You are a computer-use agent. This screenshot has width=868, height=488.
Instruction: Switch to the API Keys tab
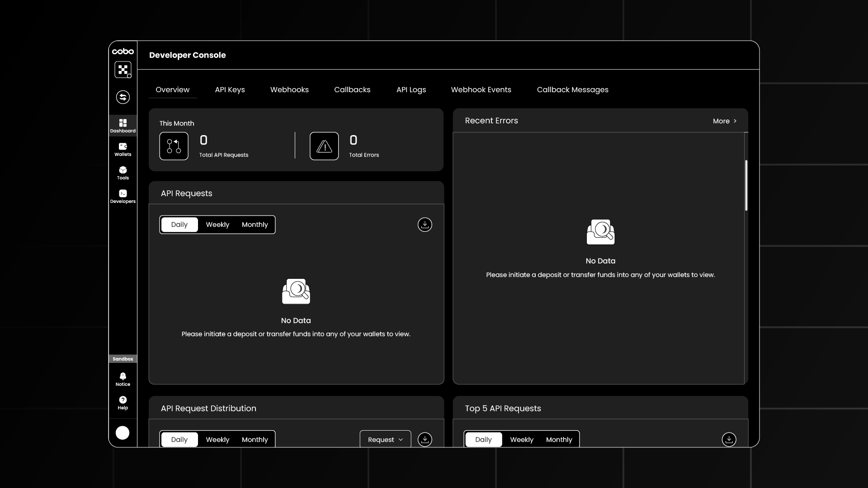(230, 89)
